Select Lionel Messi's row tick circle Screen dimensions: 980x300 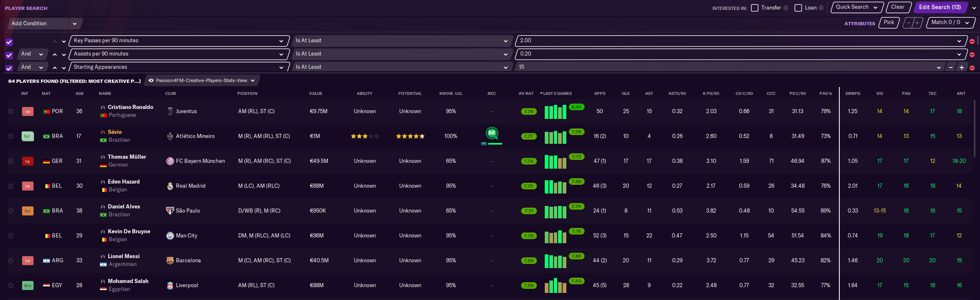coord(11,261)
